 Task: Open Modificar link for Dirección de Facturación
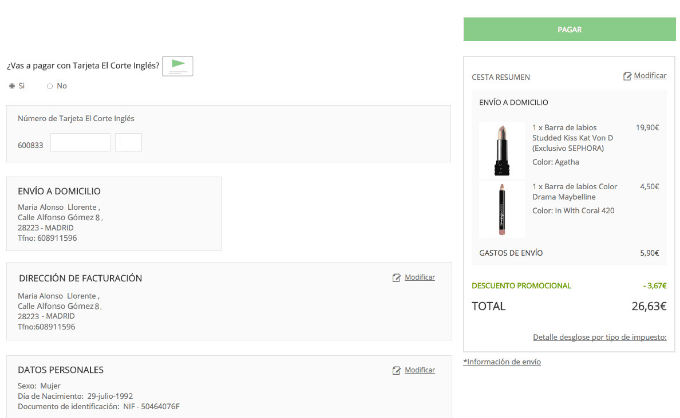419,277
